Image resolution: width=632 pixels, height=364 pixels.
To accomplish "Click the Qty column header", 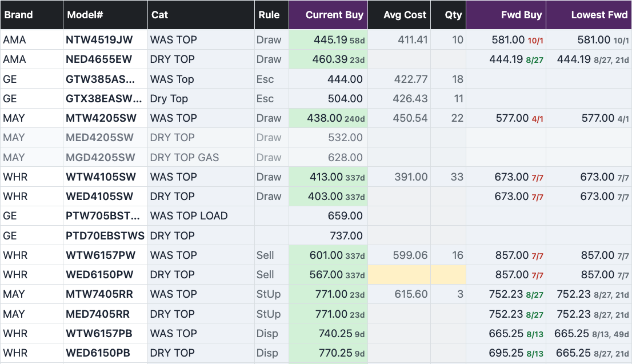I will click(448, 15).
